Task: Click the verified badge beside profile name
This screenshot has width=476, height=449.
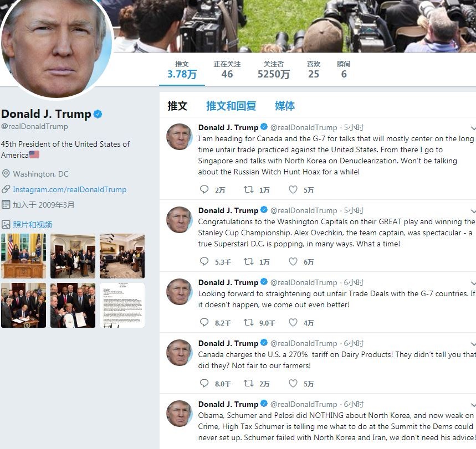Action: pyautogui.click(x=98, y=114)
